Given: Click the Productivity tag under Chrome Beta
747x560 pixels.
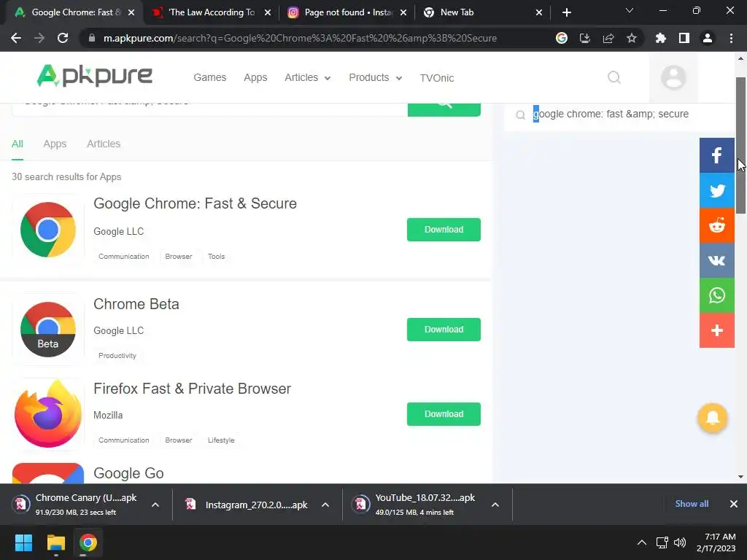Looking at the screenshot, I should tap(117, 356).
